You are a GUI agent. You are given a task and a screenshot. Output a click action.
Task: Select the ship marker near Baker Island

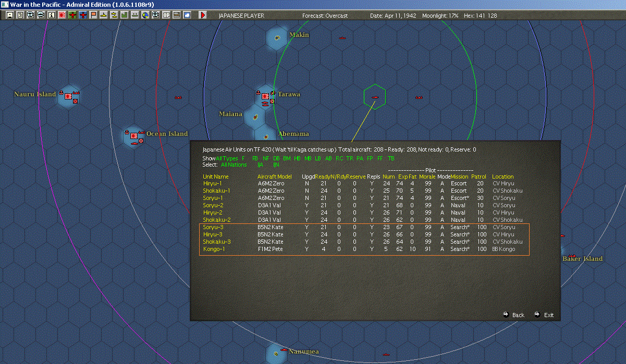point(572,256)
